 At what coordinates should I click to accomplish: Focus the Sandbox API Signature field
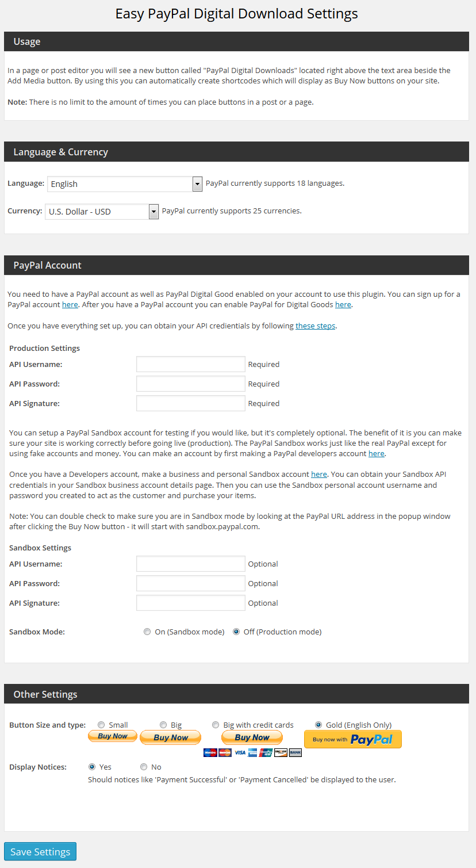[191, 603]
